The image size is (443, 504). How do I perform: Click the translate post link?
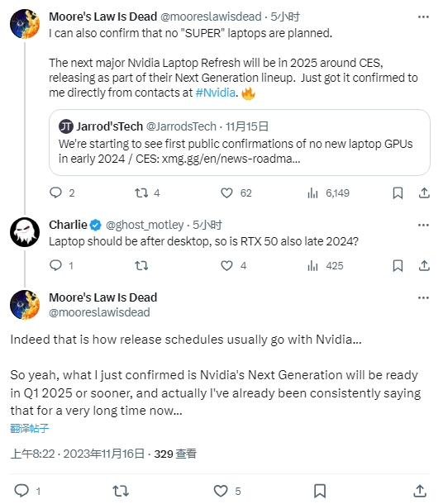(29, 428)
